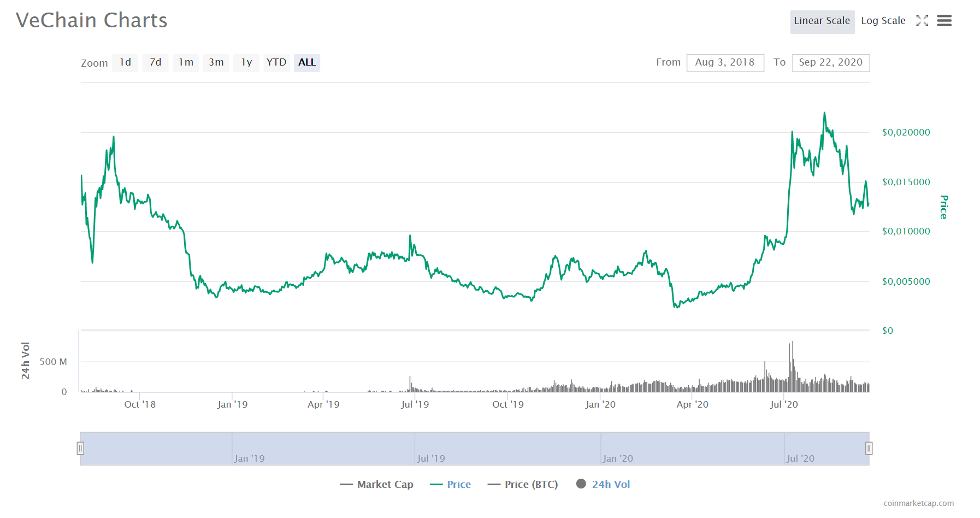
Task: Toggle the Market Cap series legend
Action: pyautogui.click(x=376, y=484)
